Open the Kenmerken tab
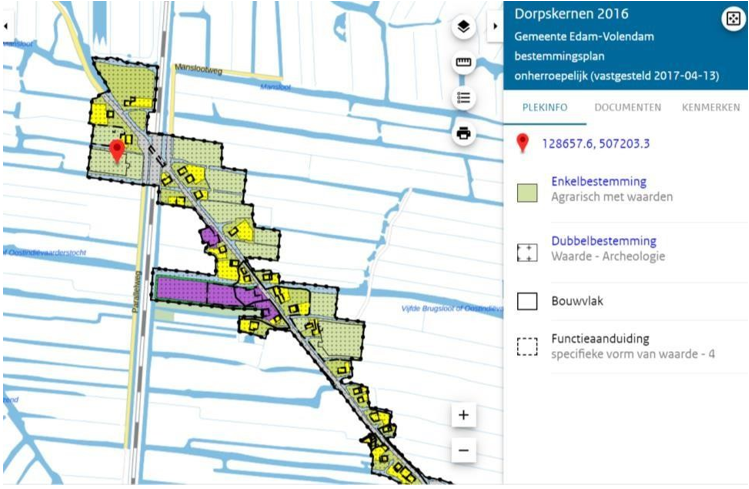The image size is (749, 489). (x=710, y=107)
